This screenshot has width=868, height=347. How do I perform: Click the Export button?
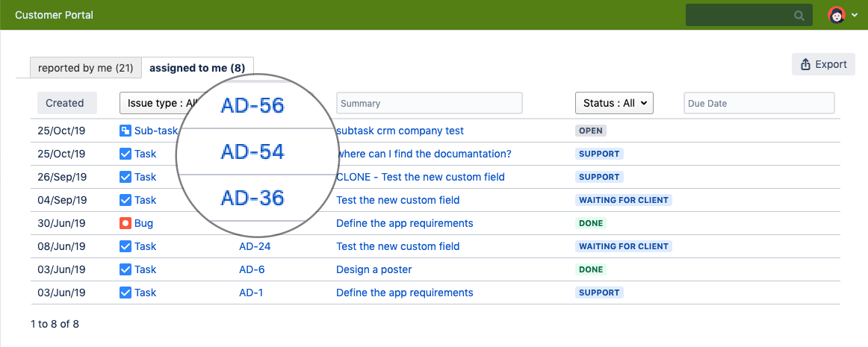(x=822, y=64)
